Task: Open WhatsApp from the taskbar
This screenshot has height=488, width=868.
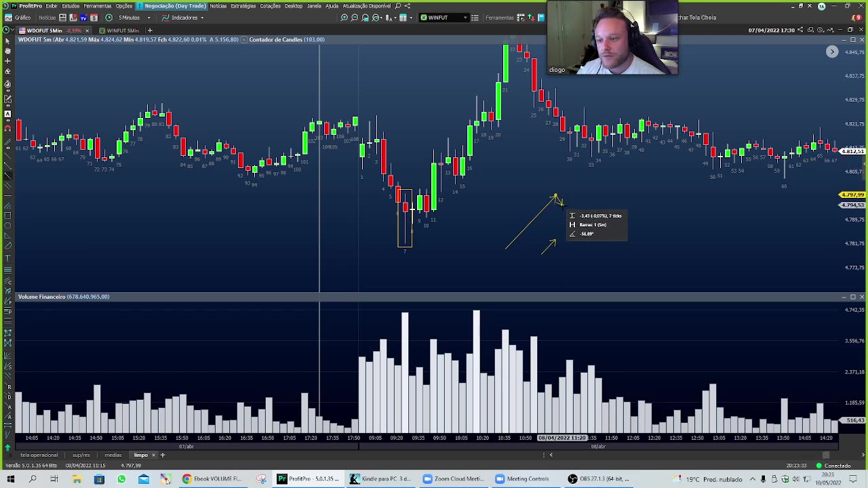Action: point(121,479)
